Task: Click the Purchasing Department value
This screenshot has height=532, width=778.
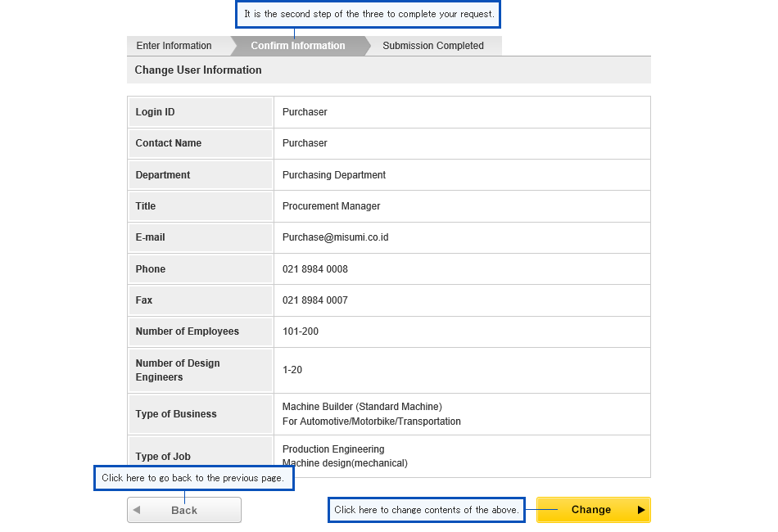Action: coord(334,175)
